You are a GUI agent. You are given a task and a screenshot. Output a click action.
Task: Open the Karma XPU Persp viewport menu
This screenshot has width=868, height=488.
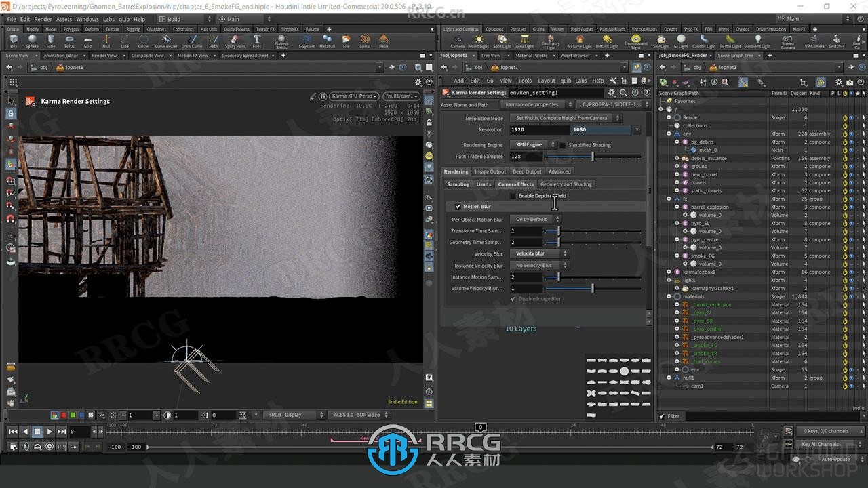[x=353, y=96]
